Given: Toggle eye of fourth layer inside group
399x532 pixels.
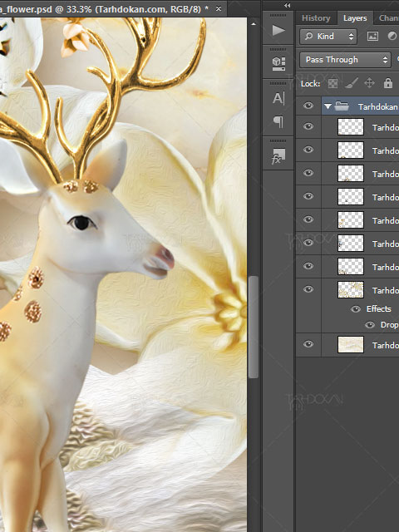Looking at the screenshot, I should coord(308,196).
